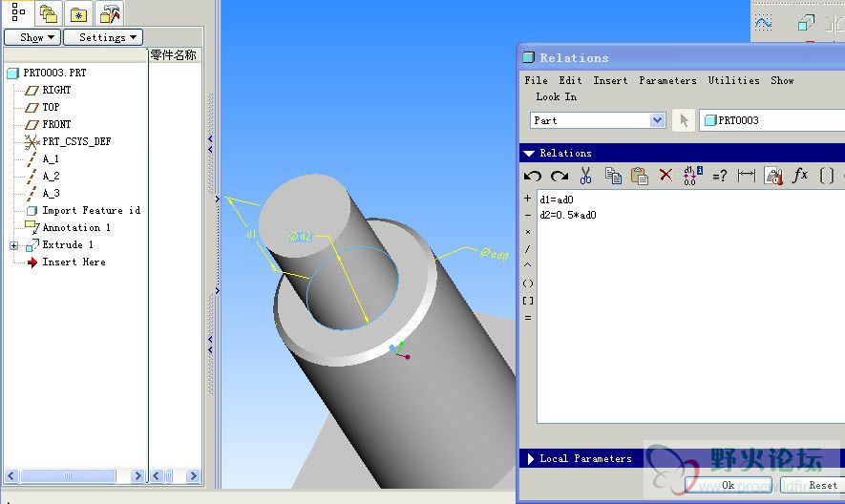Open the model tree tab icon
This screenshot has height=504, width=845.
pos(18,12)
